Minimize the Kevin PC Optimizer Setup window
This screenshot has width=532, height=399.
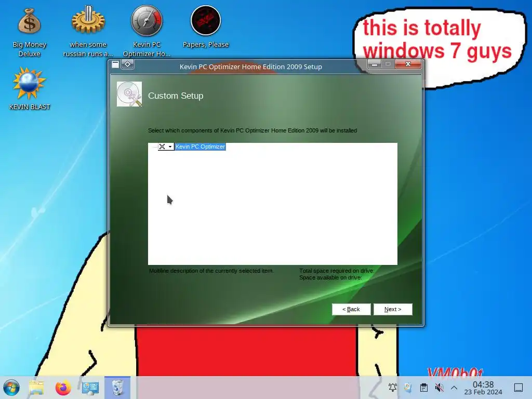[x=375, y=64]
